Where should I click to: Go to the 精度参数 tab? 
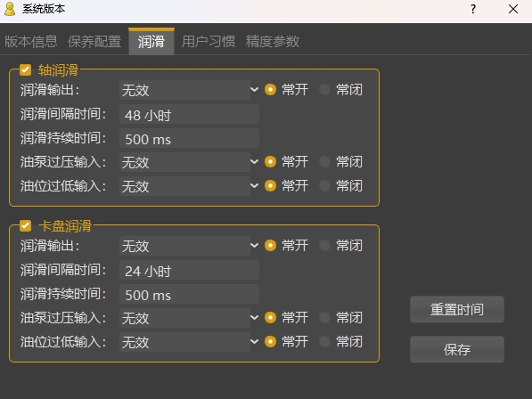coord(273,41)
